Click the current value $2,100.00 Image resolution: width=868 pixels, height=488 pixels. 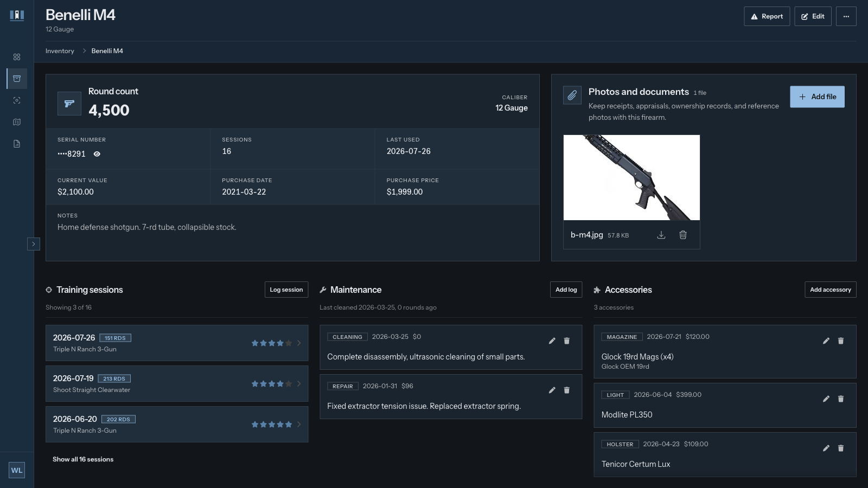(x=75, y=192)
